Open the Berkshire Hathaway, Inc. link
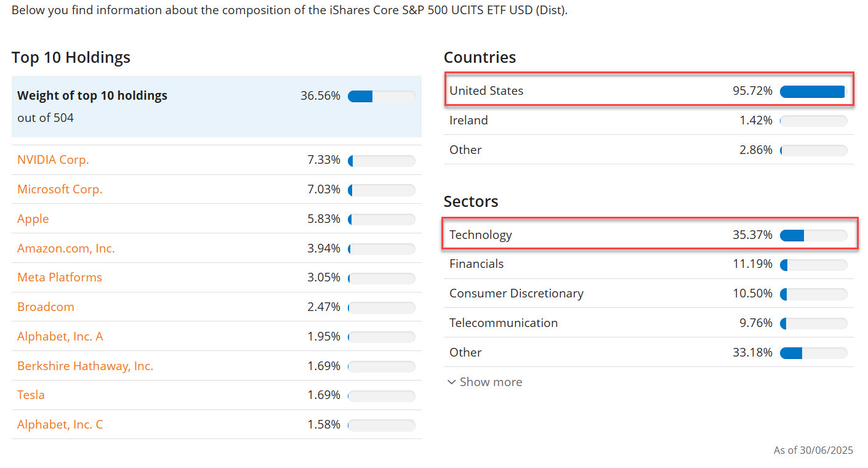868x468 pixels. click(85, 366)
